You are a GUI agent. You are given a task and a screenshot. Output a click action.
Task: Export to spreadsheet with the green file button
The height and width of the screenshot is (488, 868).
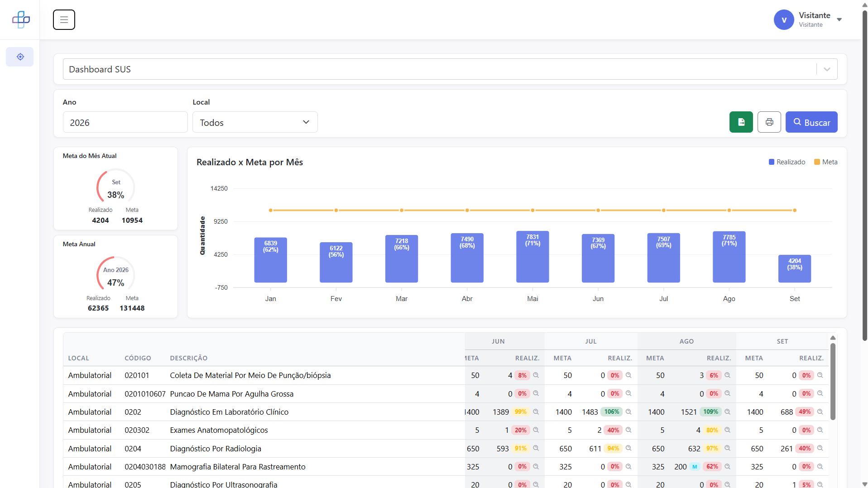pyautogui.click(x=741, y=122)
